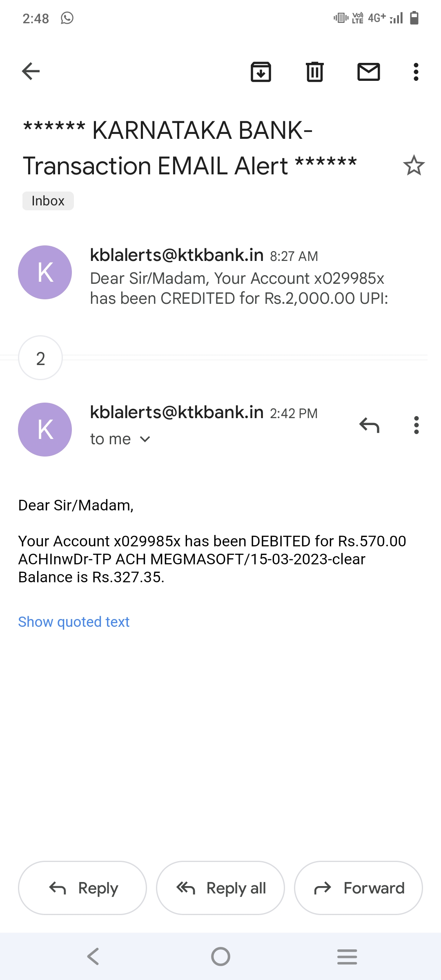Go back using the top-left arrow

click(x=31, y=71)
